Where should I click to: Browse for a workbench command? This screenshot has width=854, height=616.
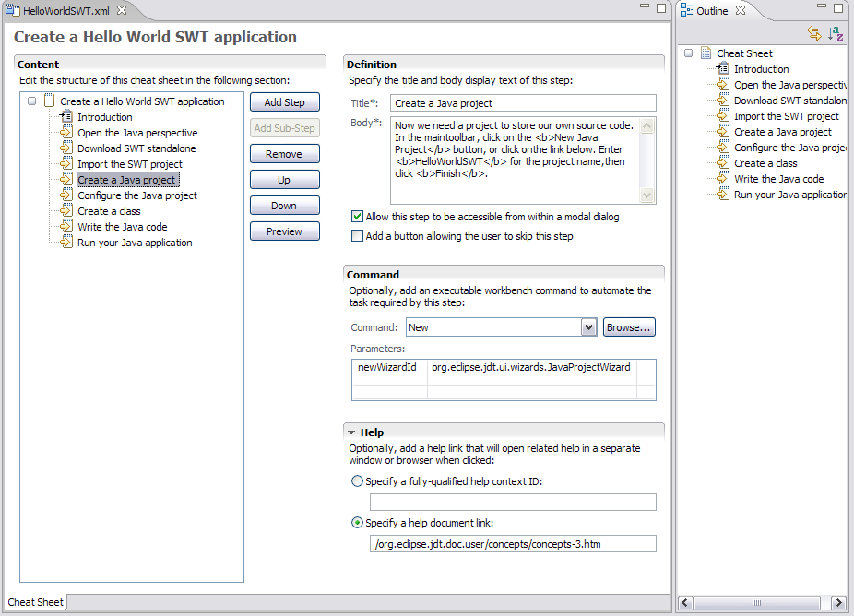(x=629, y=327)
